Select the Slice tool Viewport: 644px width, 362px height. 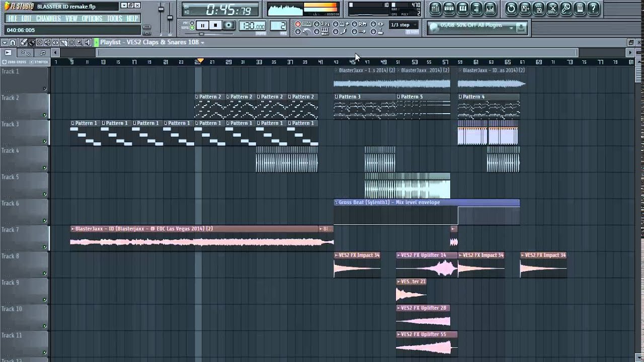click(x=63, y=43)
